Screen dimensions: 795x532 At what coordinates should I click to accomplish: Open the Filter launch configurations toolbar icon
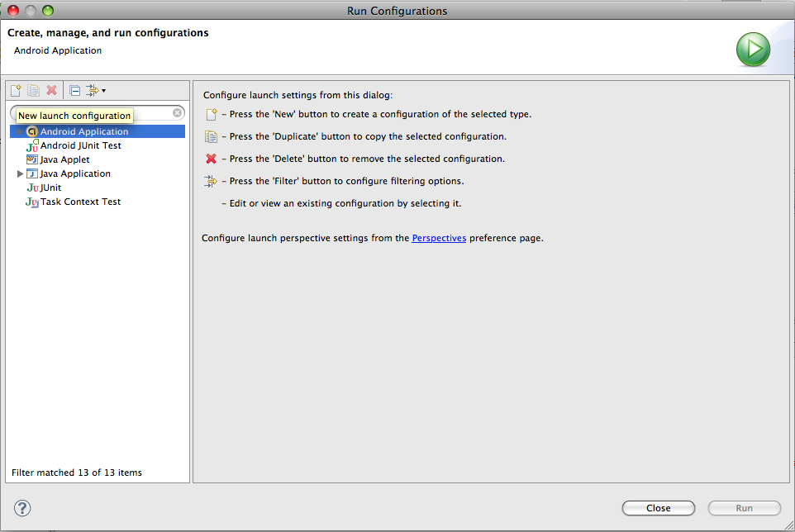coord(93,91)
